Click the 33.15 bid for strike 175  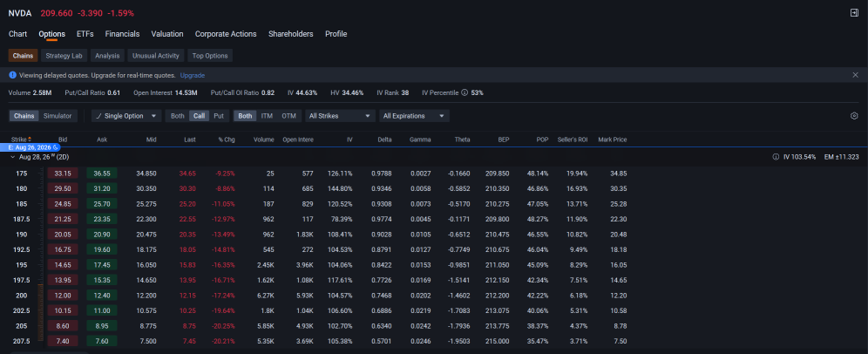click(x=63, y=174)
